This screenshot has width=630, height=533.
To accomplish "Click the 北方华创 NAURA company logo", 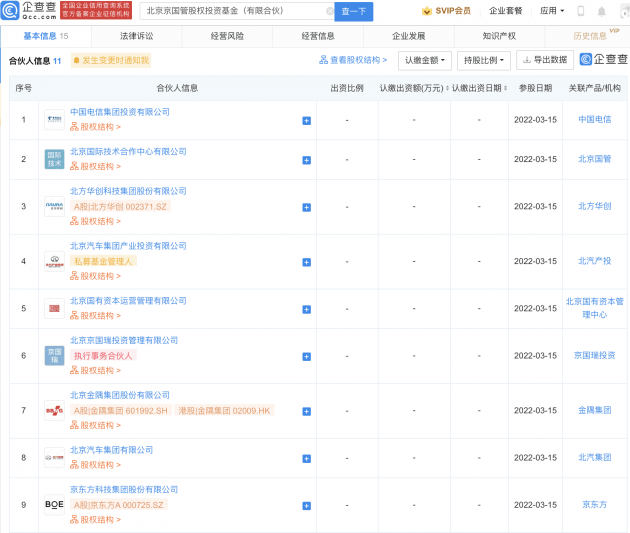I will point(54,206).
